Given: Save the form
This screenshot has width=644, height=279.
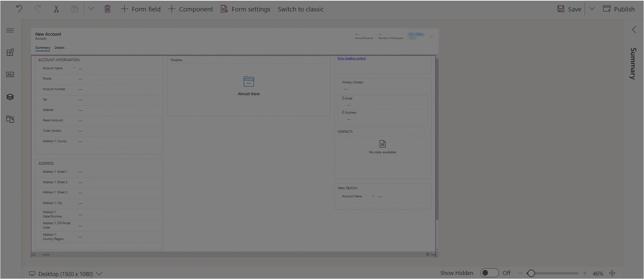Looking at the screenshot, I should point(569,9).
